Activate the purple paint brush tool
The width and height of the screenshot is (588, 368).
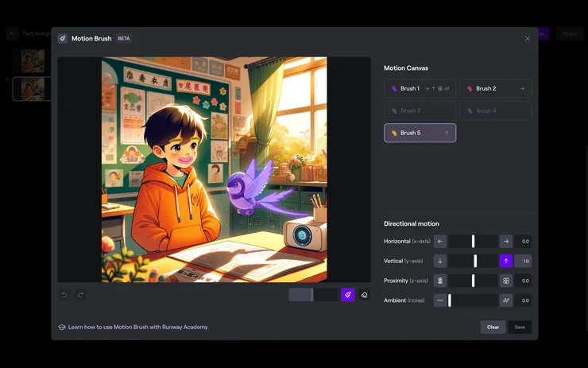[x=347, y=295]
